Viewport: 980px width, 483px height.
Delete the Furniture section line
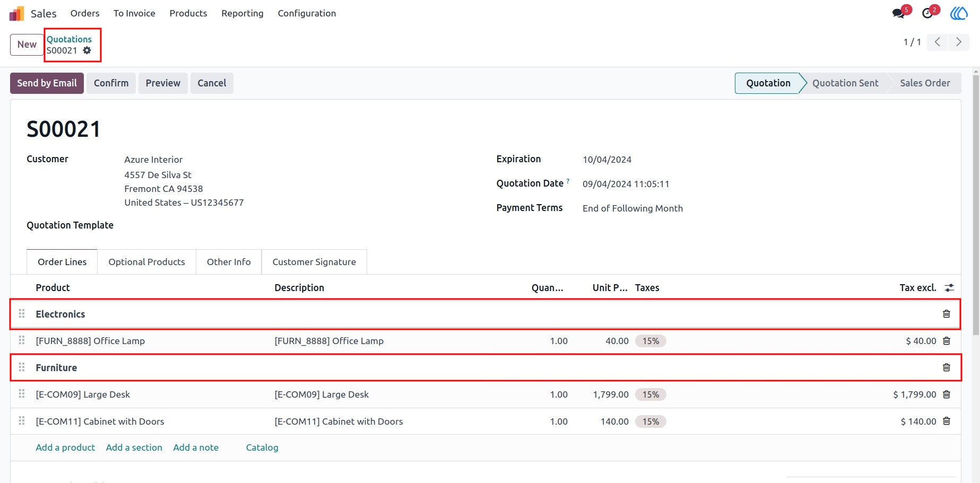pos(946,367)
